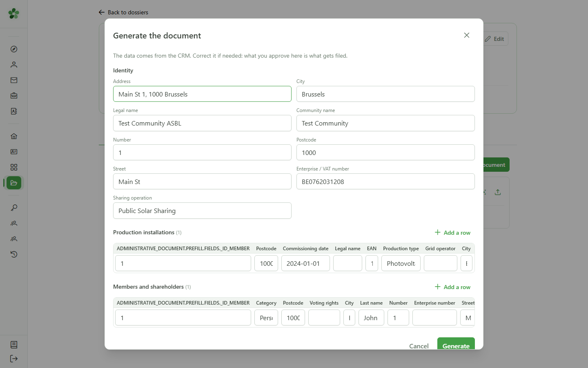Add a row to Members and shareholders
Viewport: 588px width, 368px height.
pos(452,287)
